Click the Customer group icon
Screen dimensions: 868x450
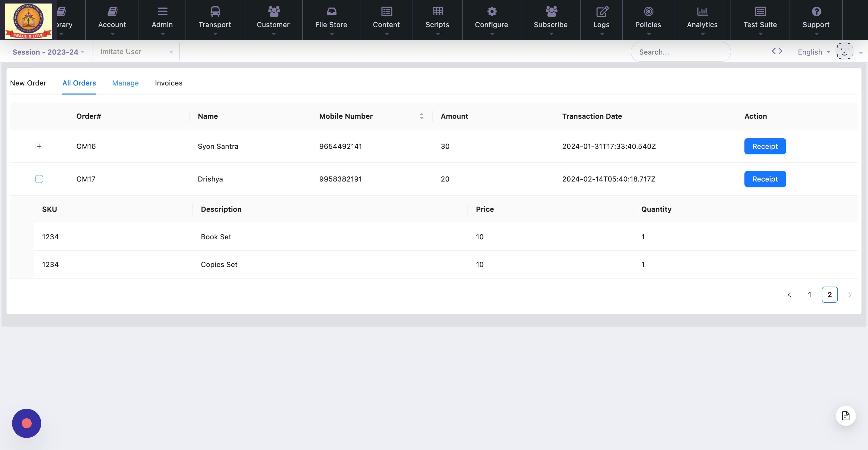(x=274, y=12)
